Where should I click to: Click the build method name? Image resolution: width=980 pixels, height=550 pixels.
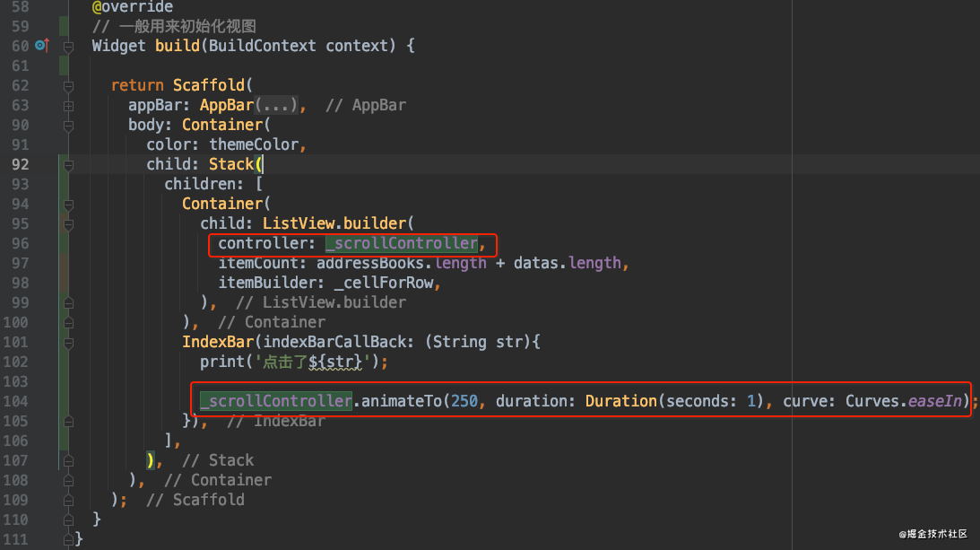click(178, 46)
